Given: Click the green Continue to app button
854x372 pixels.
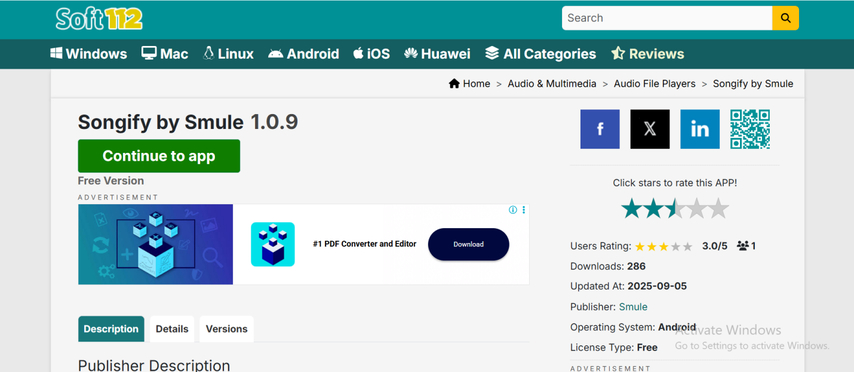Looking at the screenshot, I should 159,156.
